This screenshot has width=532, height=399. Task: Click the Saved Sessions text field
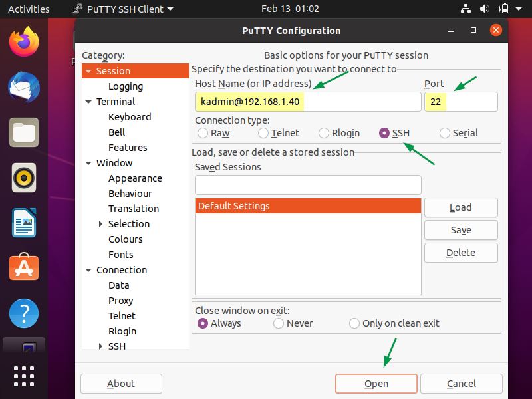[x=308, y=185]
